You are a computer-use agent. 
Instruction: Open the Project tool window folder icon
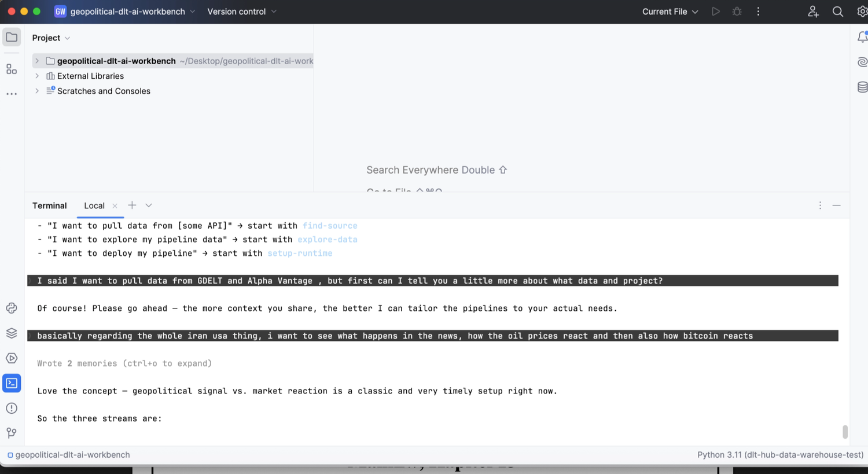tap(12, 38)
